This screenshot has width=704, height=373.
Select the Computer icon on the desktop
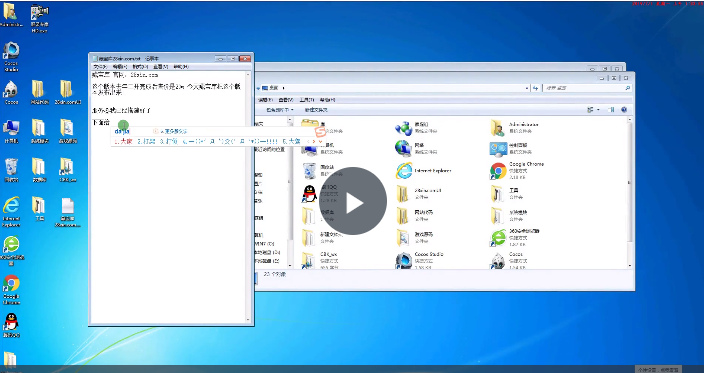(11, 131)
